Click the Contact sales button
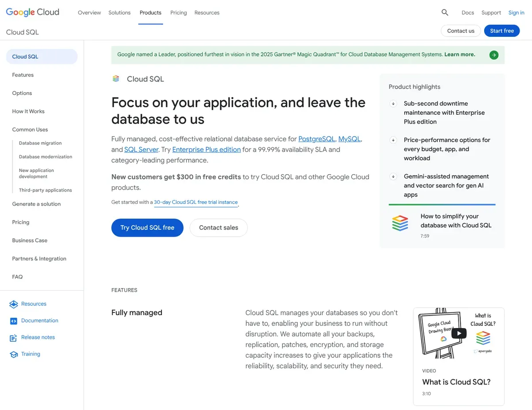 [219, 227]
